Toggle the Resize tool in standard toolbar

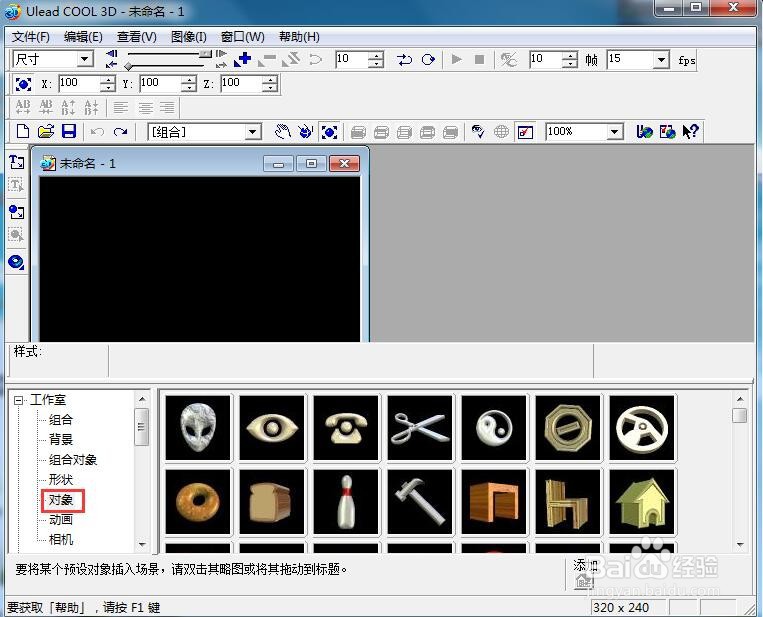tap(329, 131)
